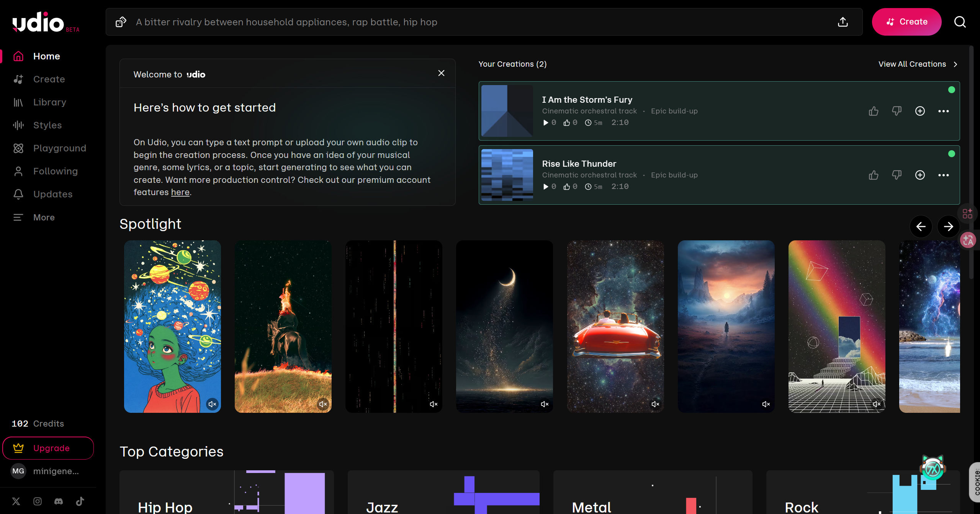
Task: Open the TikTok social icon
Action: click(80, 501)
